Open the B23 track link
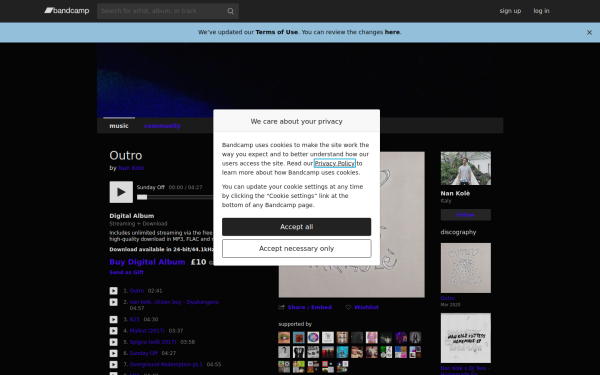This screenshot has height=375, width=600. click(x=134, y=320)
